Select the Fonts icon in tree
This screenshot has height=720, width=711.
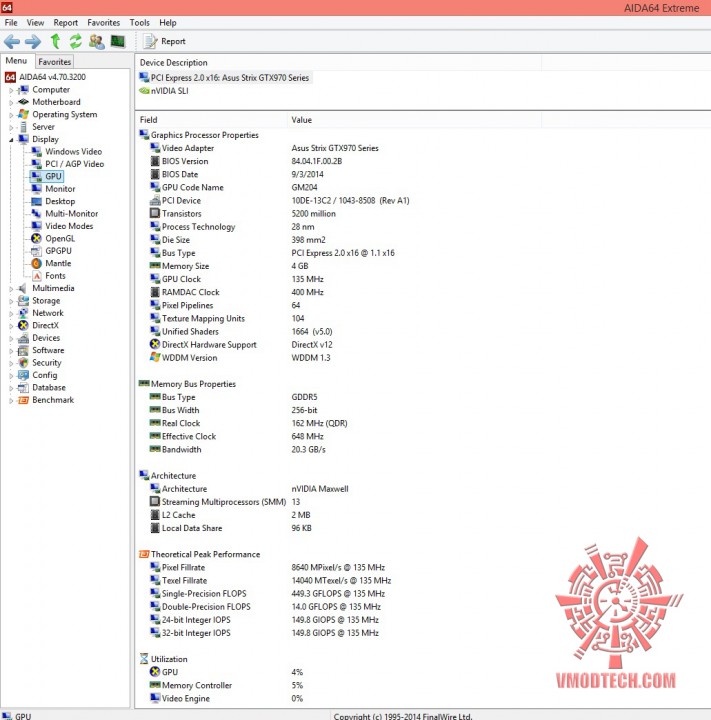[x=36, y=276]
